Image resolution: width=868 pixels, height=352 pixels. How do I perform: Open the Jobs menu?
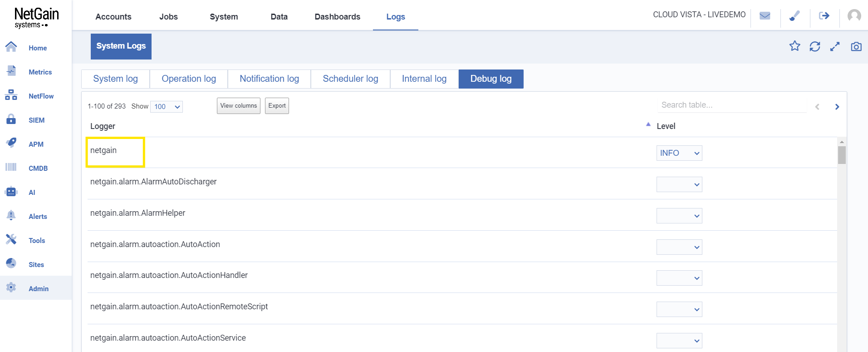[x=168, y=17]
